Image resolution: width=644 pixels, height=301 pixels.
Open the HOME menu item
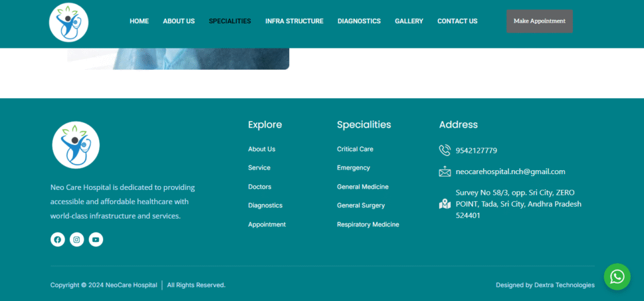(x=139, y=21)
